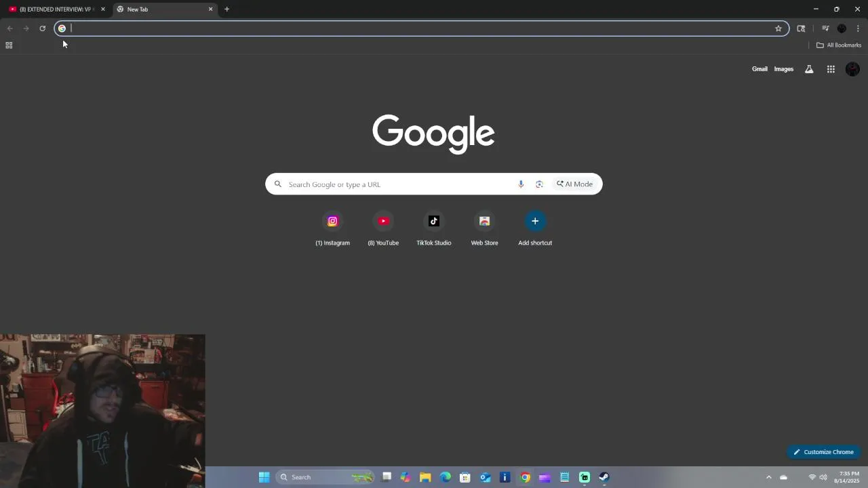Click Chrome icon in taskbar
Screen dimensions: 868x488
525,477
